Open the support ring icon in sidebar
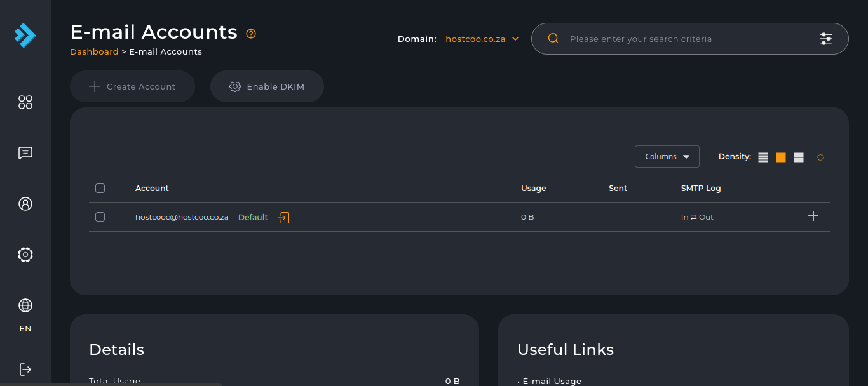This screenshot has height=386, width=868. point(25,255)
